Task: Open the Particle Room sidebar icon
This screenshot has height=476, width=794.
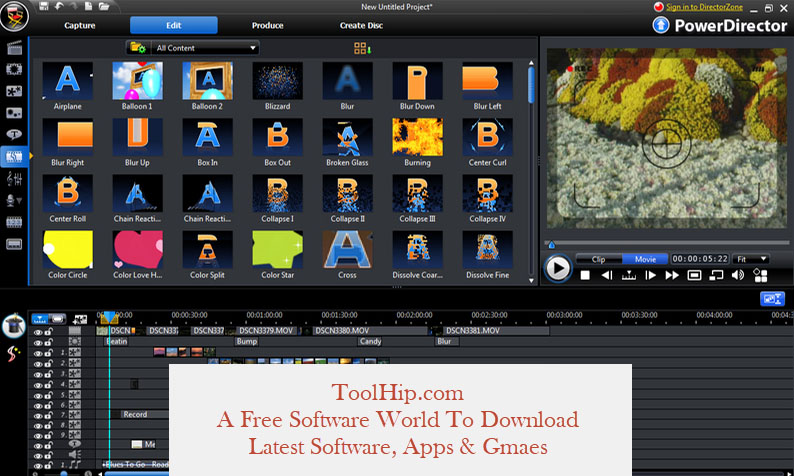Action: coord(14,113)
